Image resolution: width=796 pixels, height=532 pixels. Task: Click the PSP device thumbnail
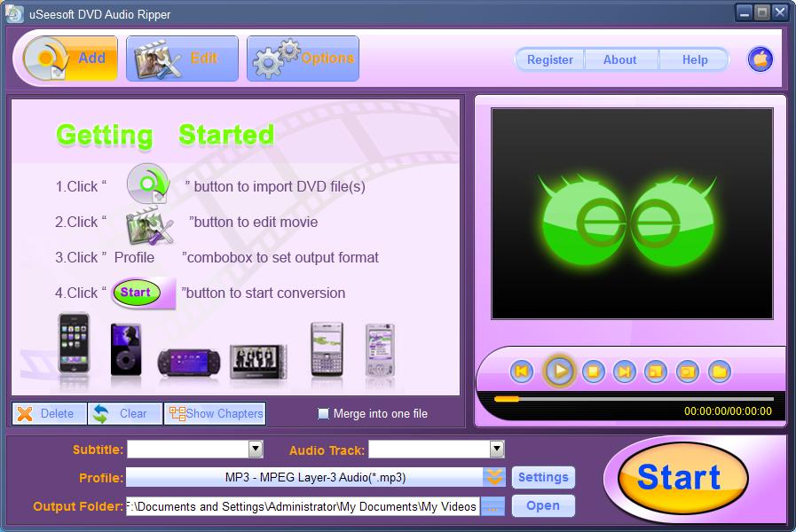coord(189,362)
